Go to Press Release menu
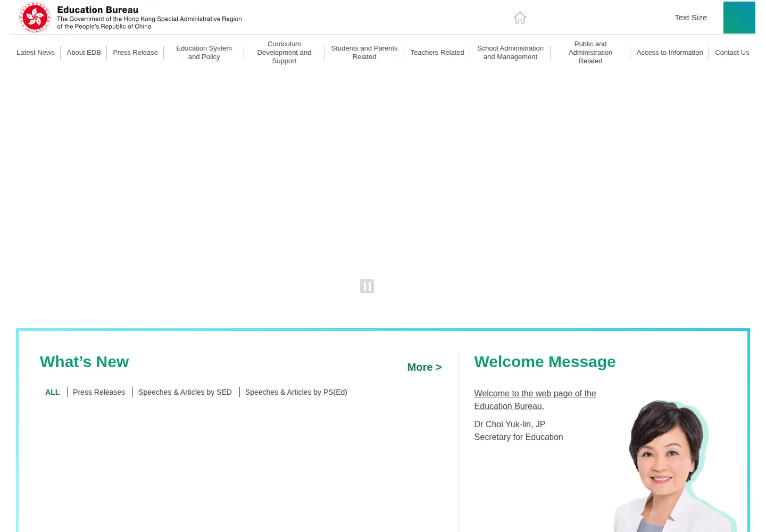Viewport: 766px width, 532px height. 135,53
